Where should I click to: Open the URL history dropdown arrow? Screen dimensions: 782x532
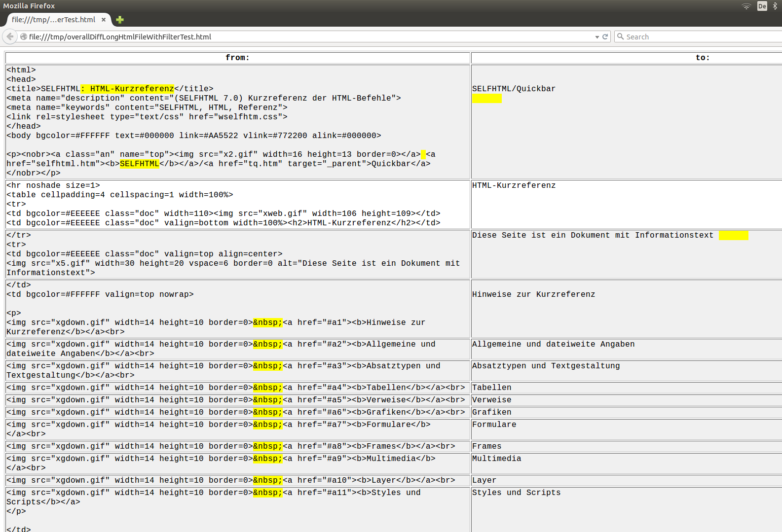click(597, 37)
